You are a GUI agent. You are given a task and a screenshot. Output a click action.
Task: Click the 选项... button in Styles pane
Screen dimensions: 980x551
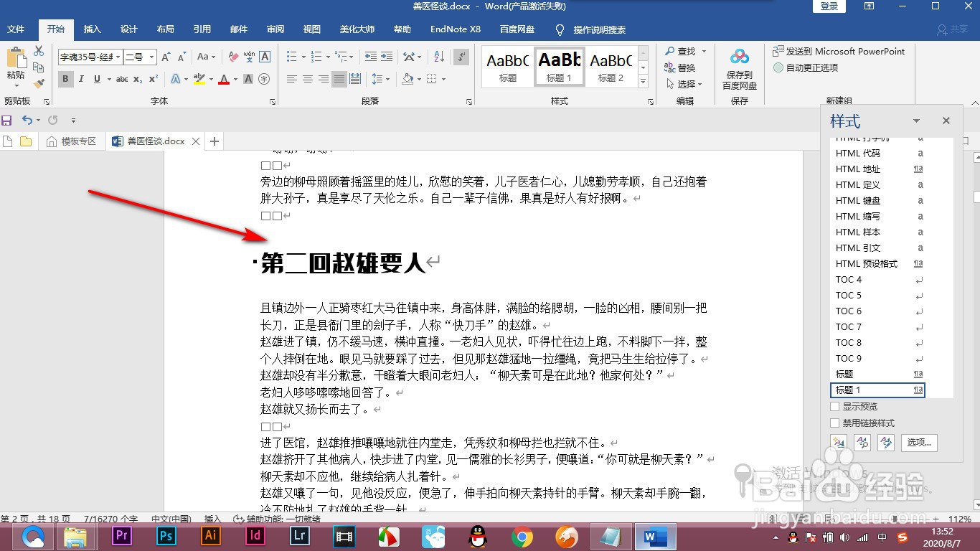[919, 442]
